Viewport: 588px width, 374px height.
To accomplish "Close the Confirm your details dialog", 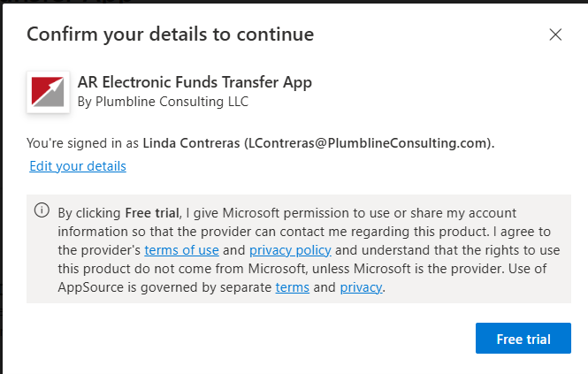I will tap(555, 34).
